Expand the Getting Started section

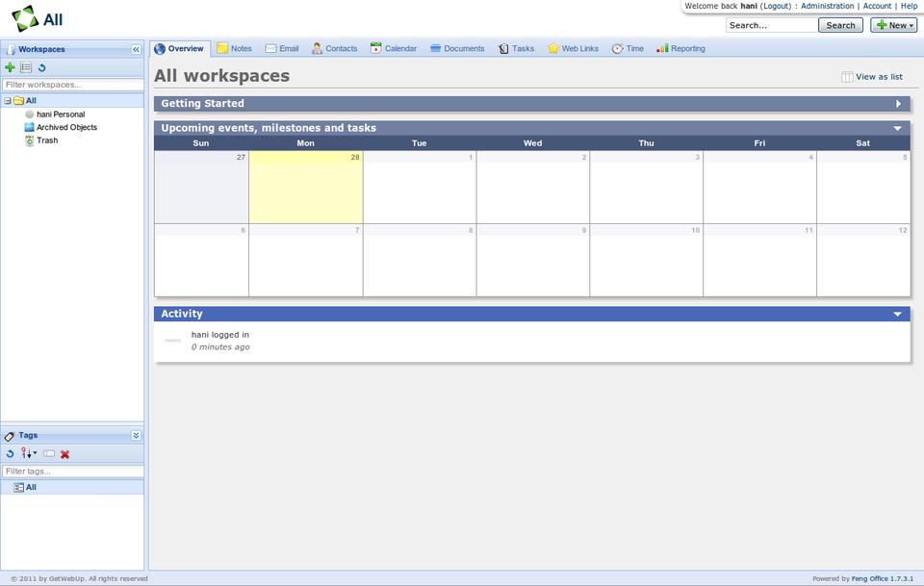click(898, 104)
